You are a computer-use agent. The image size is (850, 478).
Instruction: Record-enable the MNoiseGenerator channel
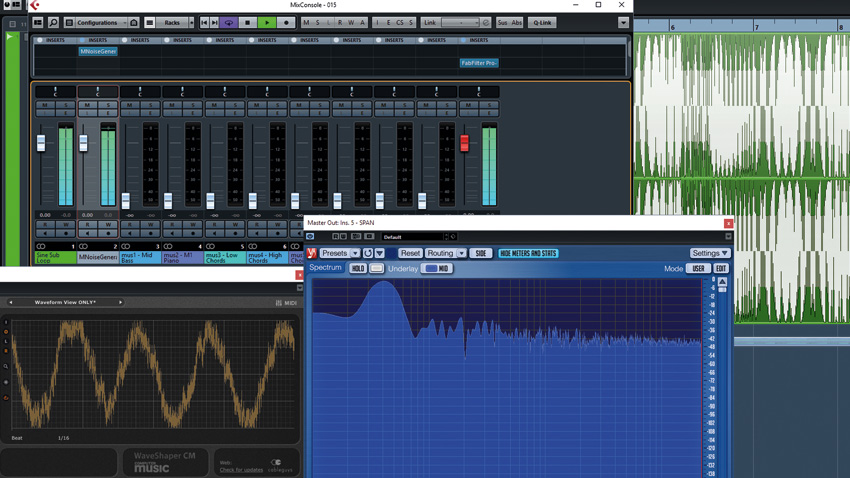tap(108, 233)
